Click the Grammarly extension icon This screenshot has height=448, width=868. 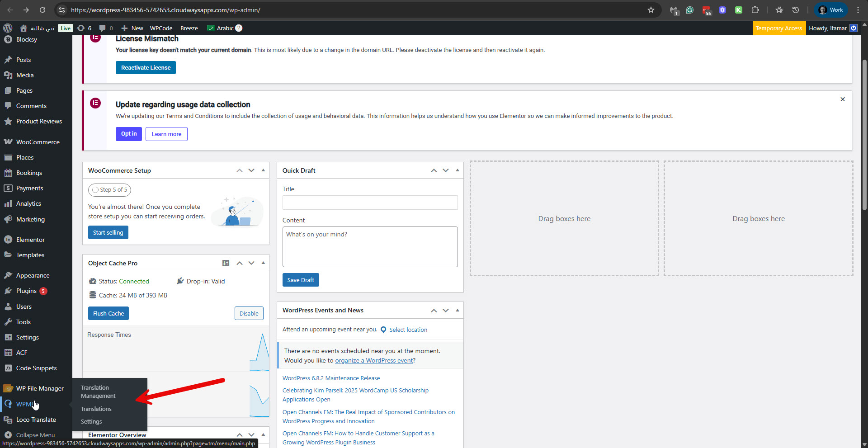click(x=690, y=10)
